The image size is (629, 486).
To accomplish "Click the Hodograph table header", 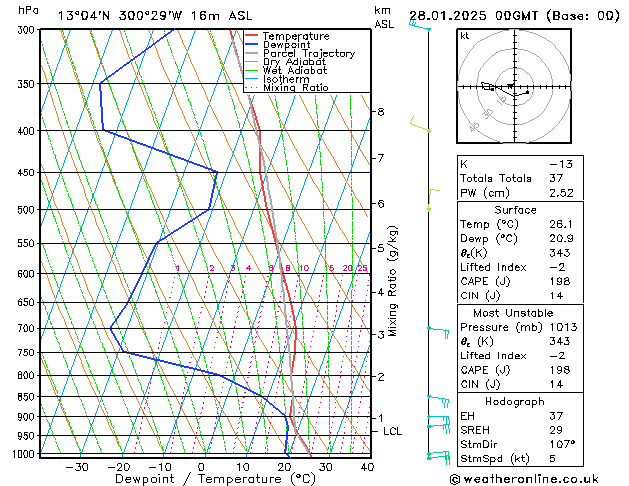I will 515,401.
